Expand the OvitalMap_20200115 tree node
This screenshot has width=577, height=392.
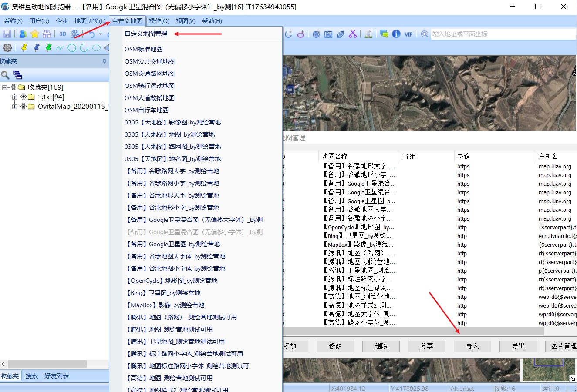(14, 106)
